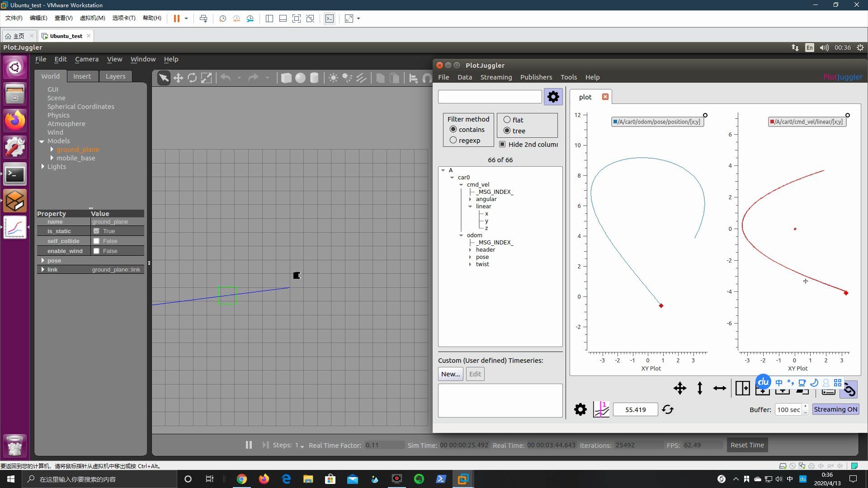Image resolution: width=868 pixels, height=488 pixels.
Task: Open the Camera menu in Gazebo
Action: pyautogui.click(x=87, y=59)
